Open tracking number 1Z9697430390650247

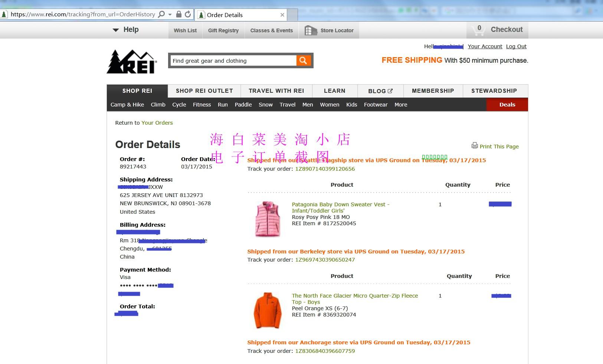[x=325, y=260]
